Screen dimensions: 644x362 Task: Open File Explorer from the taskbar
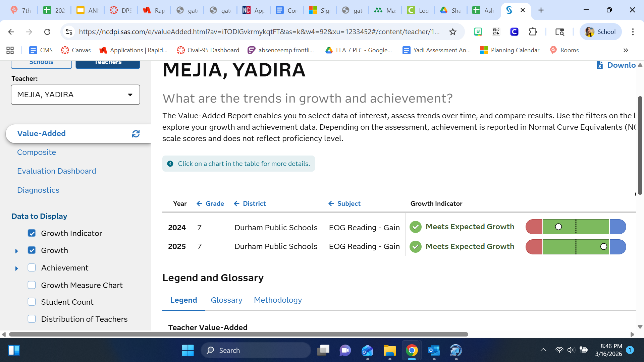pos(389,351)
